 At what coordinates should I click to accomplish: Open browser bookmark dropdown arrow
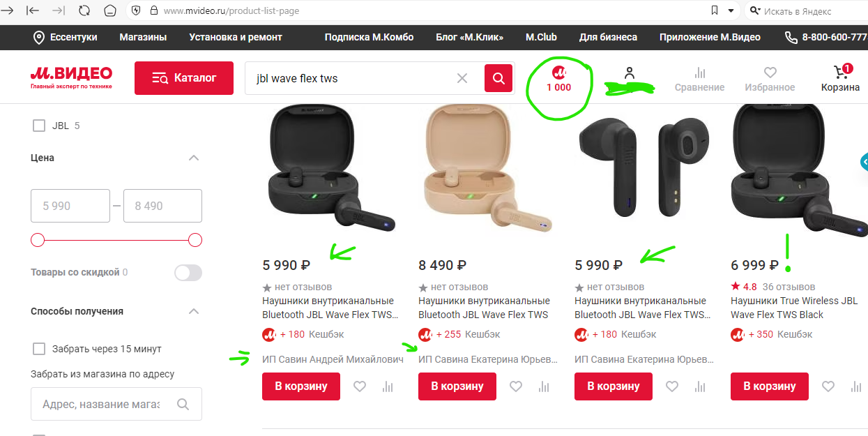click(731, 11)
